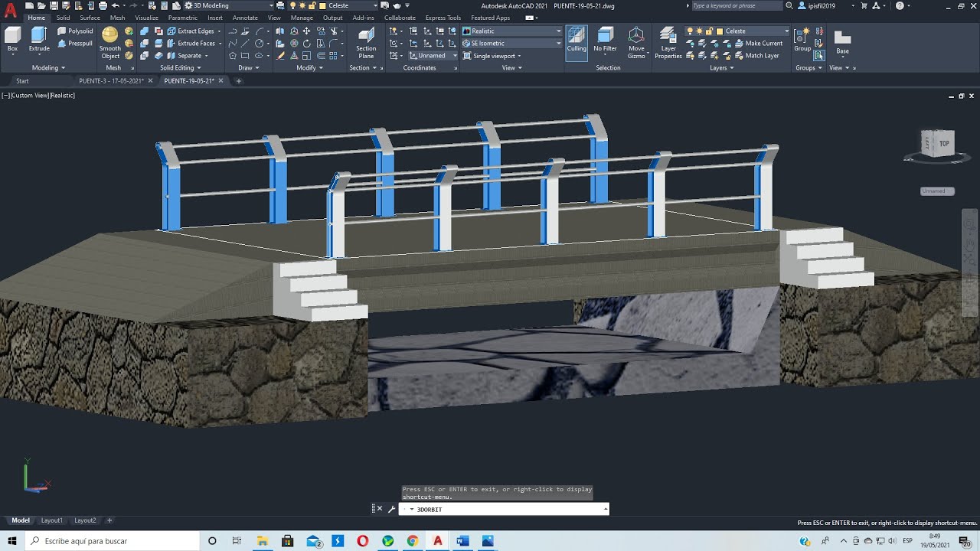Click the keyword search input field

(737, 5)
